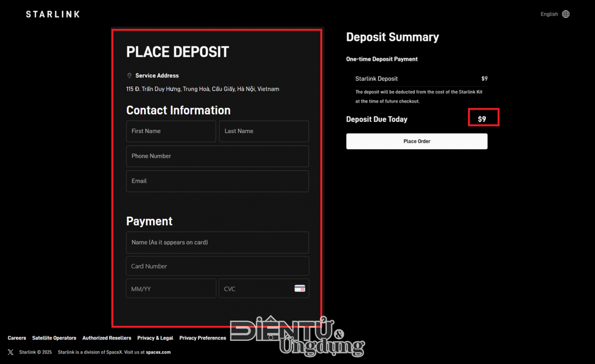Click the $9 Deposit Due Today total
Image resolution: width=595 pixels, height=364 pixels.
482,120
